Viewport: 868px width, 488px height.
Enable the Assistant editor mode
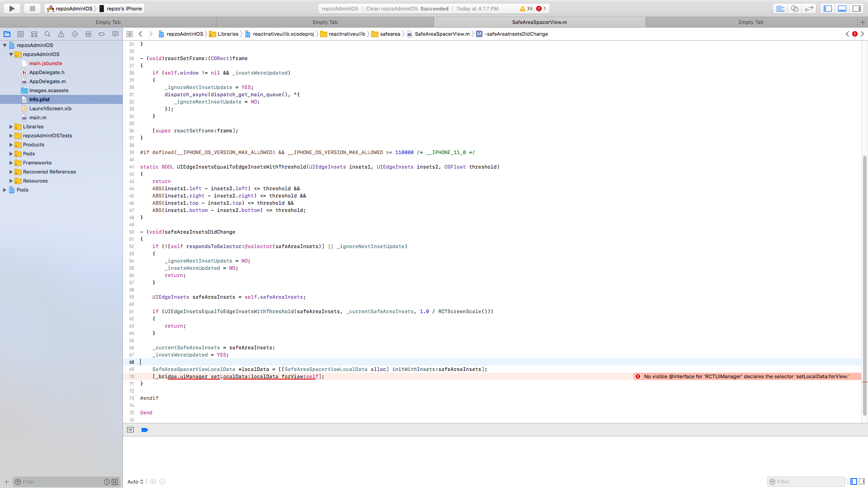pyautogui.click(x=794, y=8)
